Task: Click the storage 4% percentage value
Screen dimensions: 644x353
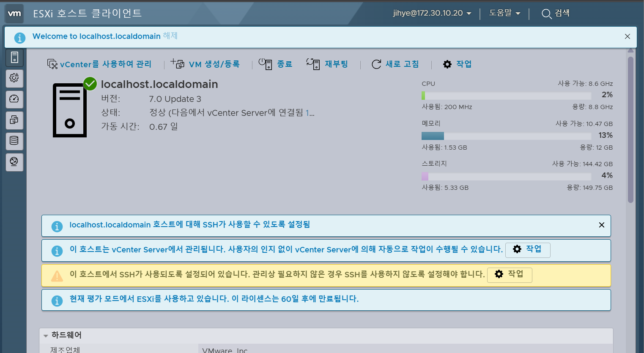Action: pos(607,175)
